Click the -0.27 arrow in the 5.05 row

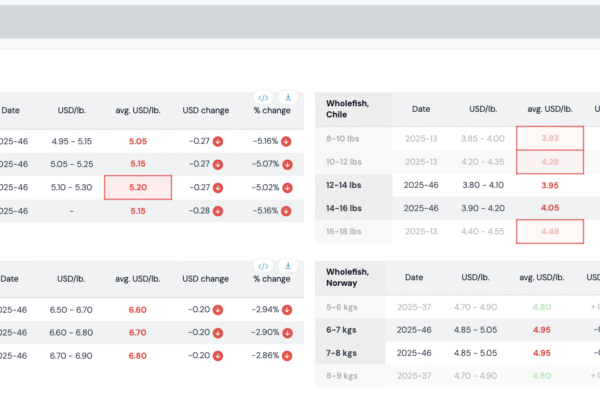(x=218, y=142)
